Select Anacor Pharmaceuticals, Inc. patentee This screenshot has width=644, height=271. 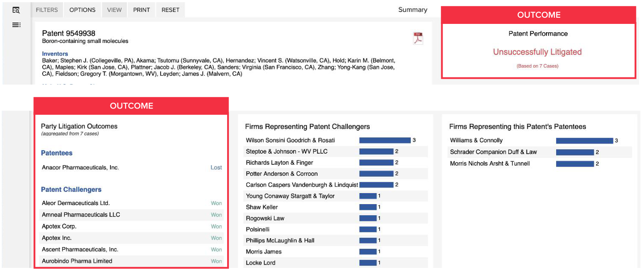point(80,167)
